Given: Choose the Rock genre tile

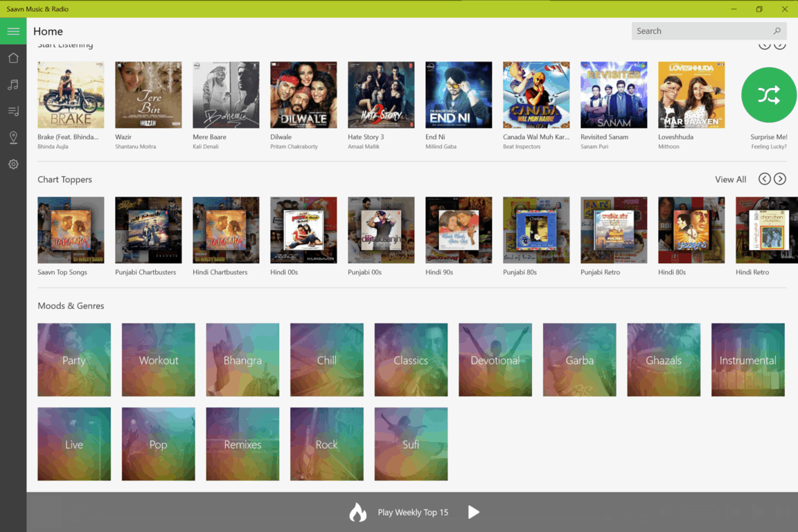Looking at the screenshot, I should point(327,444).
